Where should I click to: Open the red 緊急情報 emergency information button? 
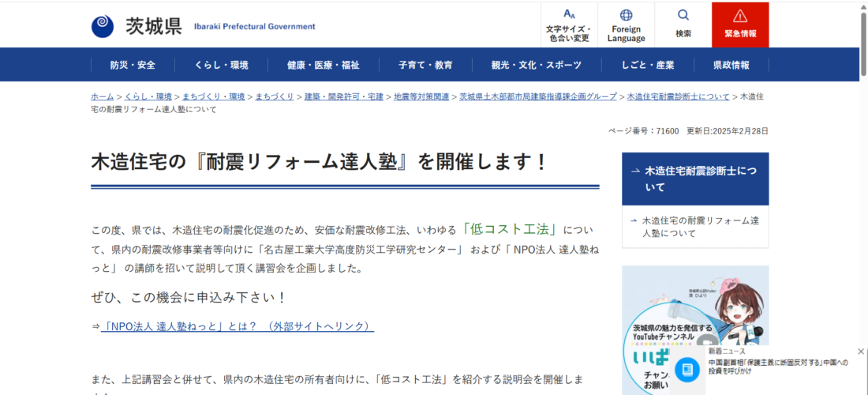pos(739,25)
